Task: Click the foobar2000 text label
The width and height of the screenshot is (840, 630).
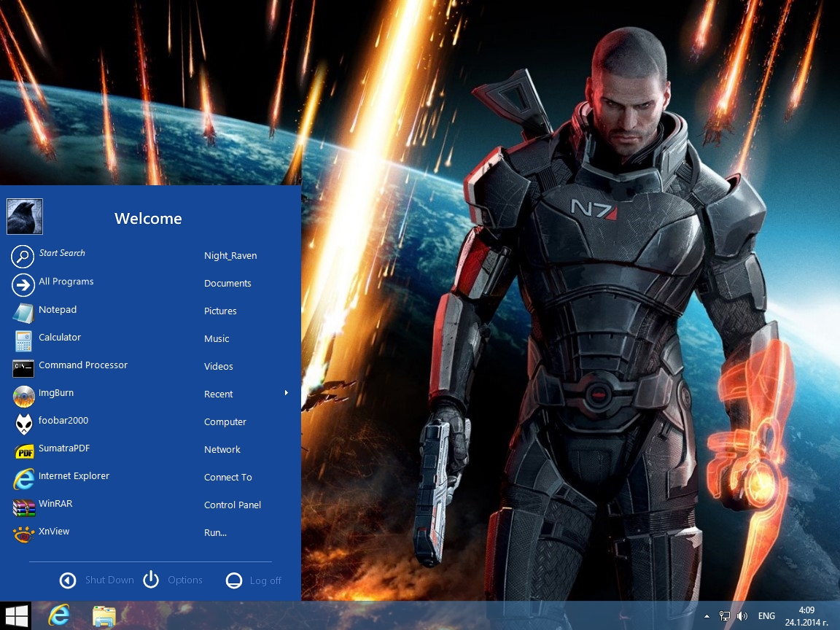Action: tap(63, 421)
